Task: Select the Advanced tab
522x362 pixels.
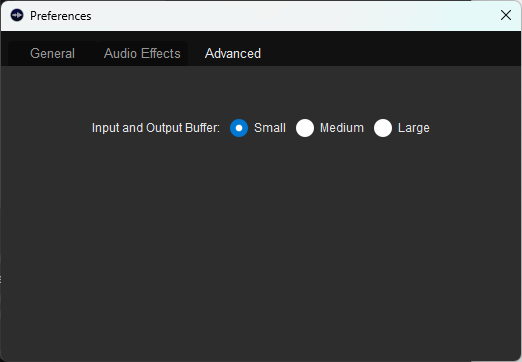Action: (x=233, y=53)
